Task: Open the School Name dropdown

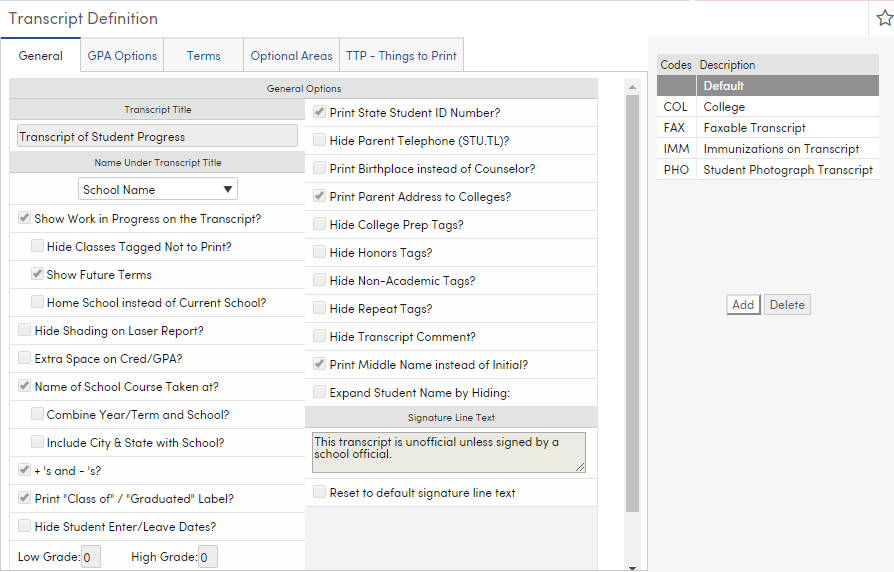Action: click(158, 189)
